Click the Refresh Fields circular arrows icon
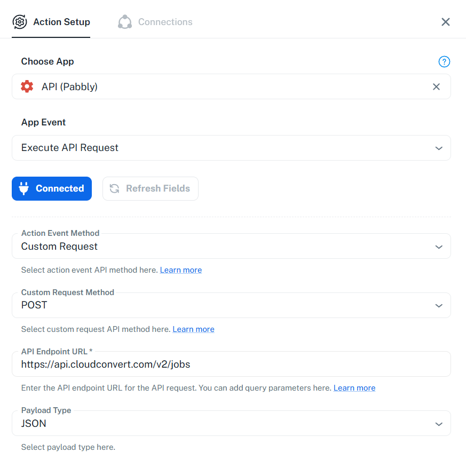Image resolution: width=466 pixels, height=476 pixels. click(x=114, y=188)
